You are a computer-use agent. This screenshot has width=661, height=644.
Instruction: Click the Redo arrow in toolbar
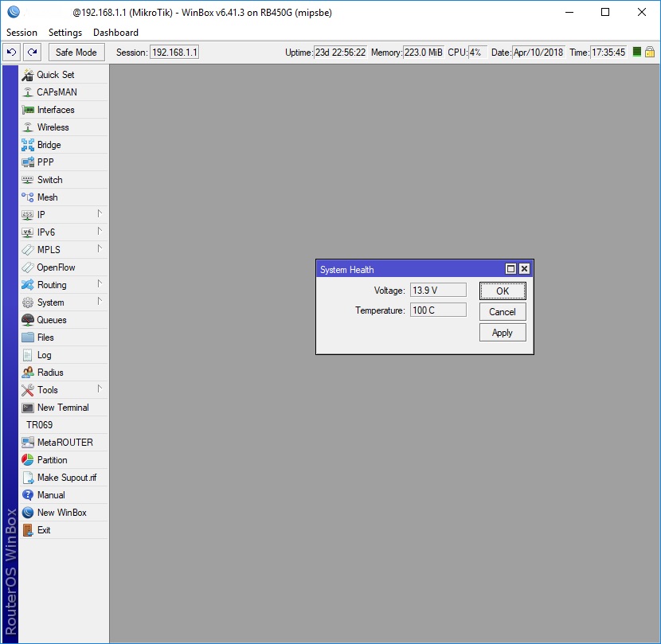(x=32, y=53)
